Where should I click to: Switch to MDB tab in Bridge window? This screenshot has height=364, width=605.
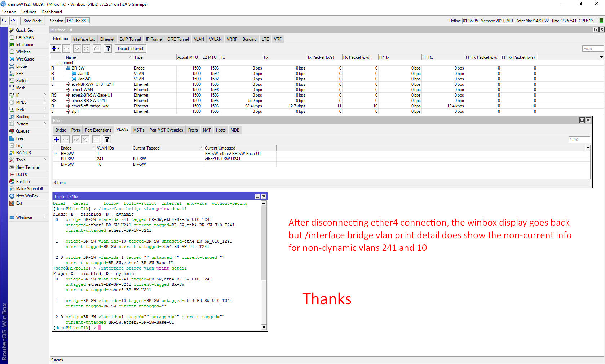tap(235, 130)
